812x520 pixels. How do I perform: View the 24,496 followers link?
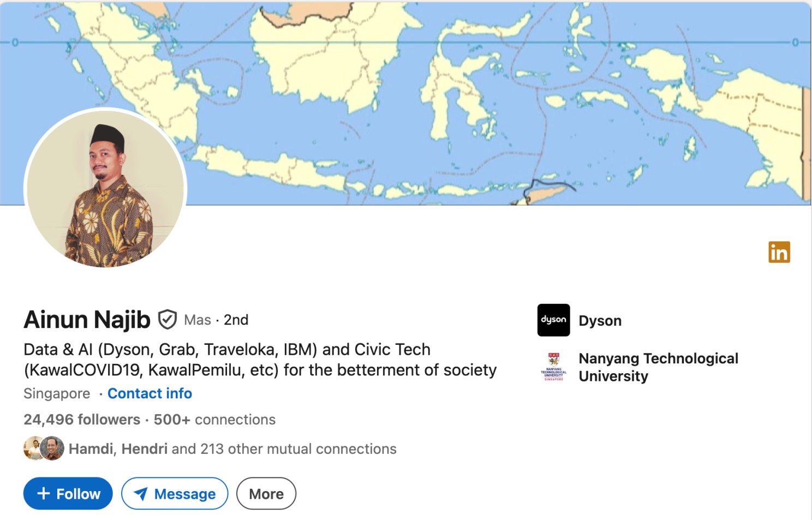pos(82,420)
